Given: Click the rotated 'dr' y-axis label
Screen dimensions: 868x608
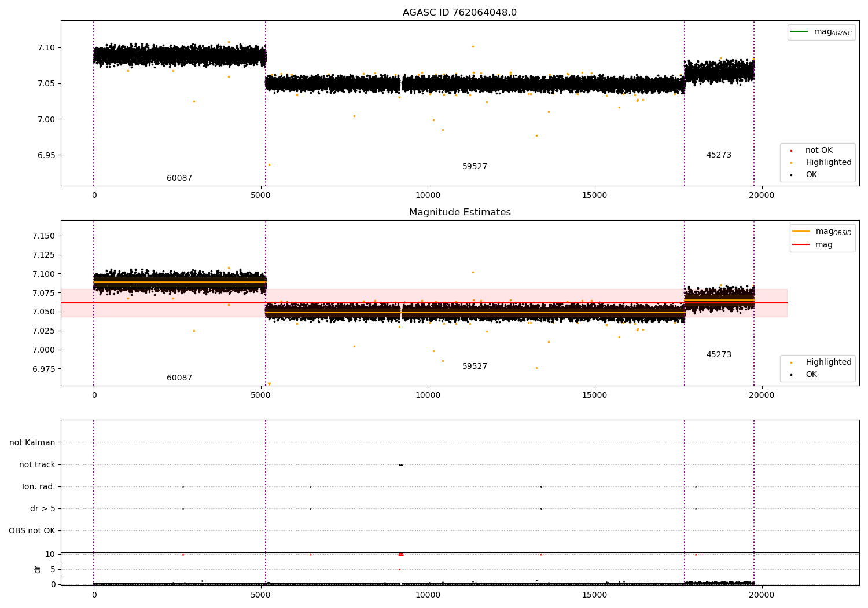Looking at the screenshot, I should (38, 569).
